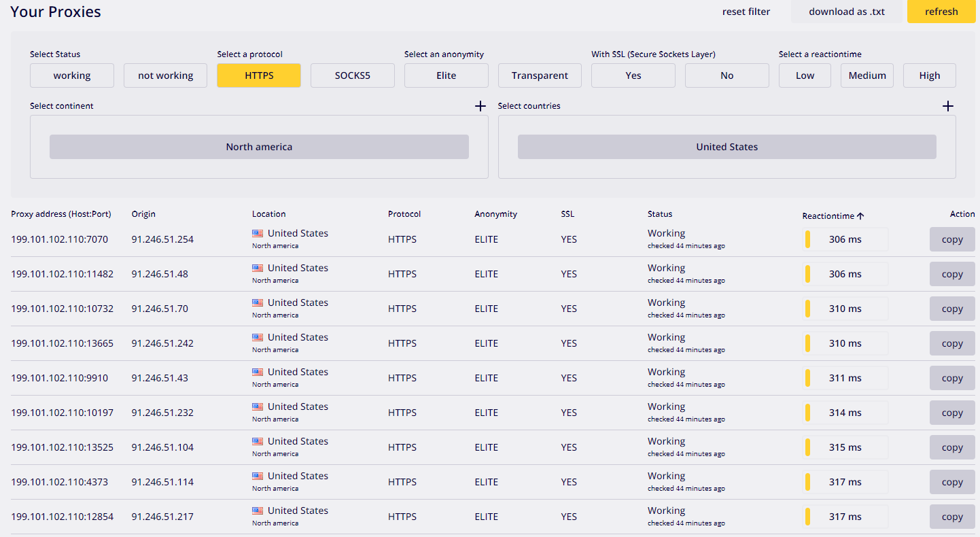Click download as .txt button
The image size is (980, 537).
click(x=846, y=12)
